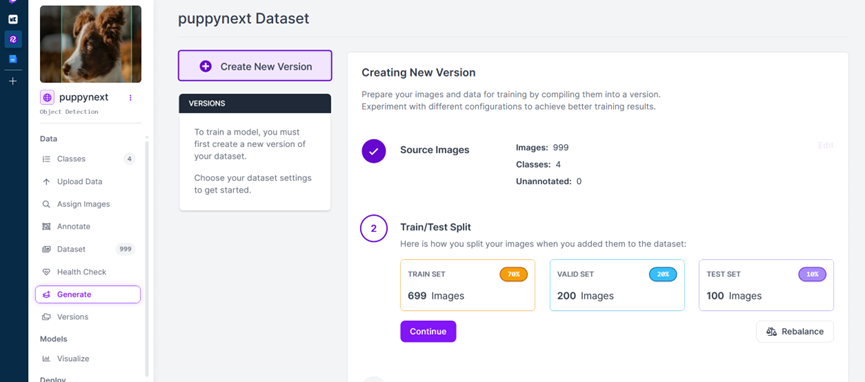Click the plus icon in Create New Version
This screenshot has width=865, height=382.
coord(205,66)
